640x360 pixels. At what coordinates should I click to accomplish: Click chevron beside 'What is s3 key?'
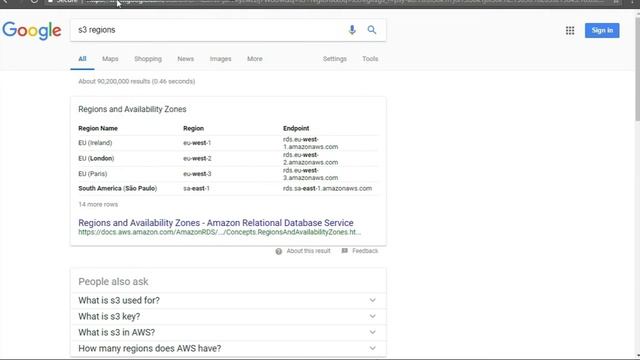pyautogui.click(x=372, y=316)
